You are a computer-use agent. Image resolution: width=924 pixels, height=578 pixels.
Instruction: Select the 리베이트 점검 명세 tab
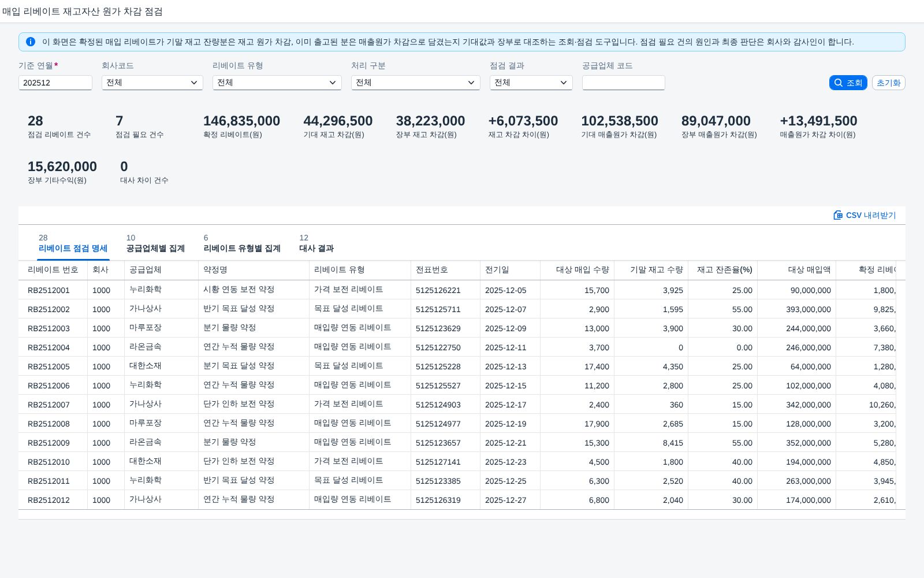tap(73, 243)
